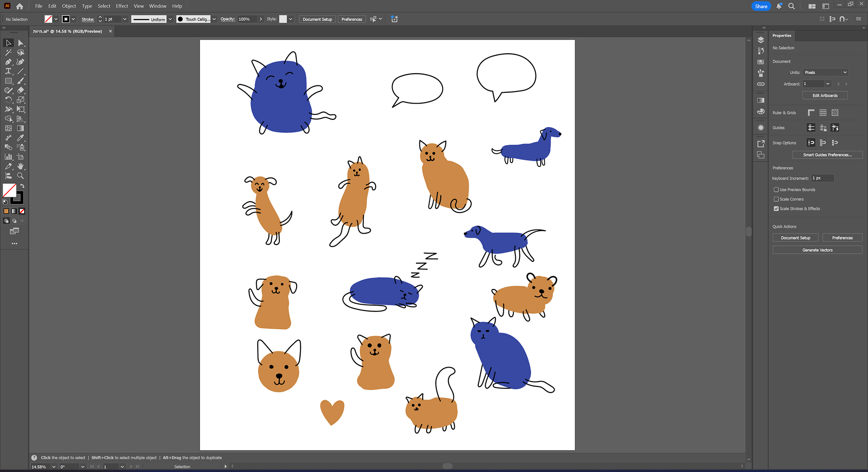Click the Fill color swatch in toolbar
The height and width of the screenshot is (472, 868).
[9, 190]
